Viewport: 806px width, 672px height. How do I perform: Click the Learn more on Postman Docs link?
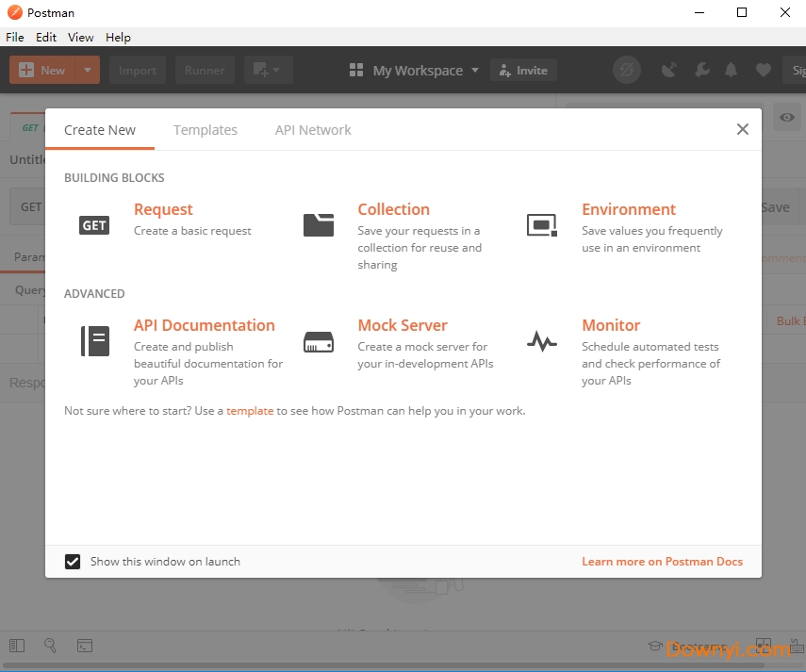click(663, 562)
